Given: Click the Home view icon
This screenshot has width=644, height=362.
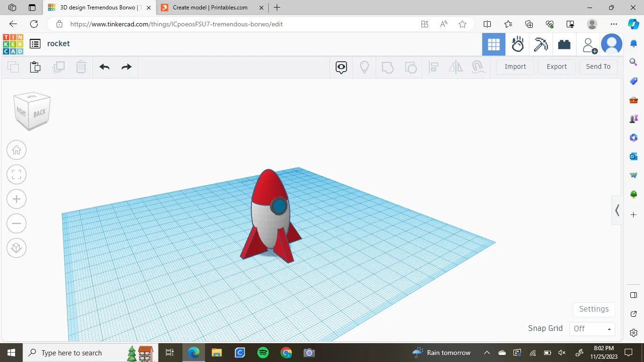Looking at the screenshot, I should tap(17, 150).
